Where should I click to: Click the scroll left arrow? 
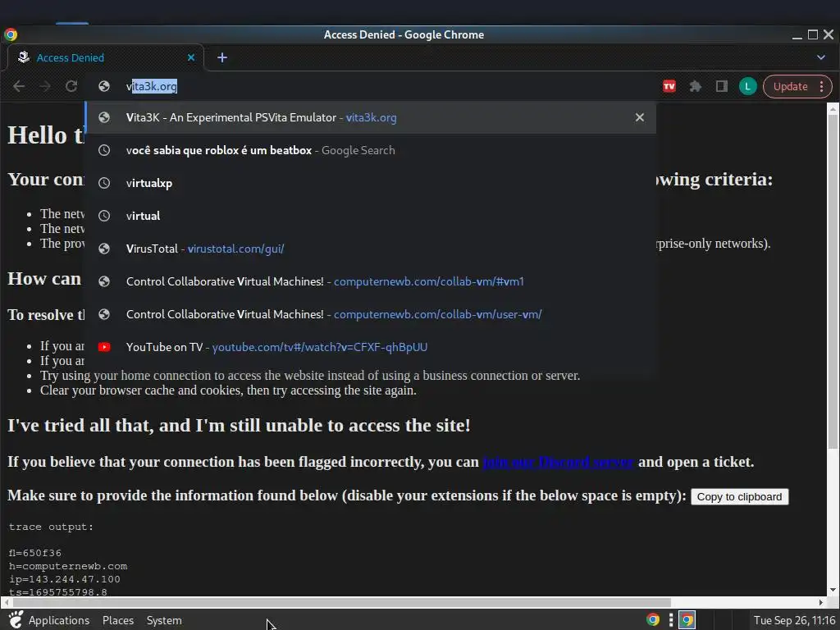(x=5, y=602)
